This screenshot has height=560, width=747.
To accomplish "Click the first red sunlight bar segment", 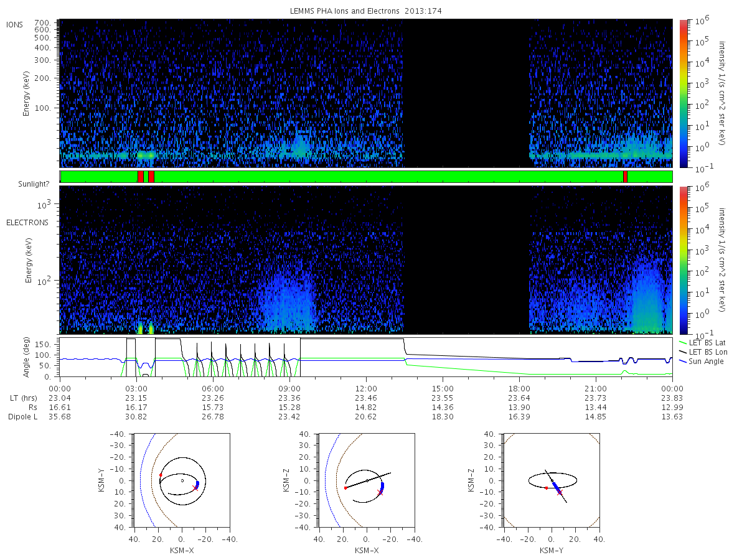I will click(x=141, y=177).
